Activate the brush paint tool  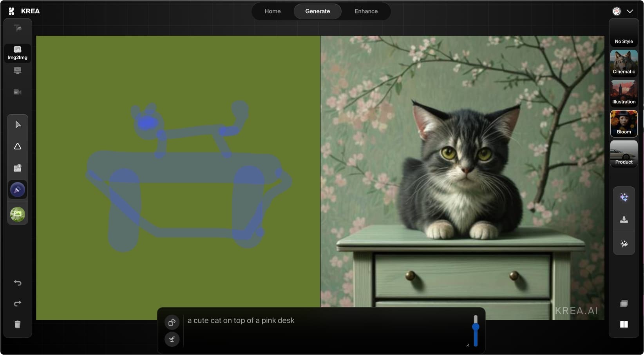pos(18,190)
